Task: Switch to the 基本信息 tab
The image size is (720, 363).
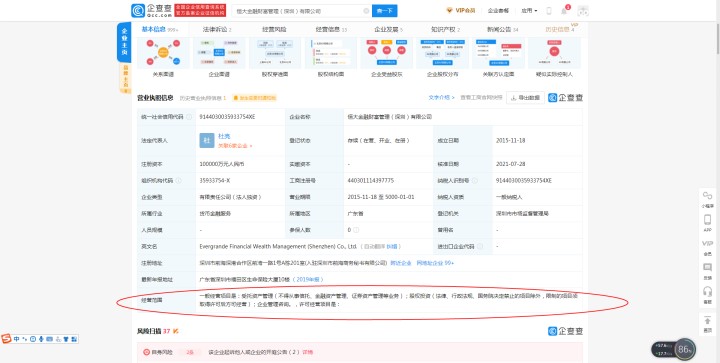Action: coord(159,29)
